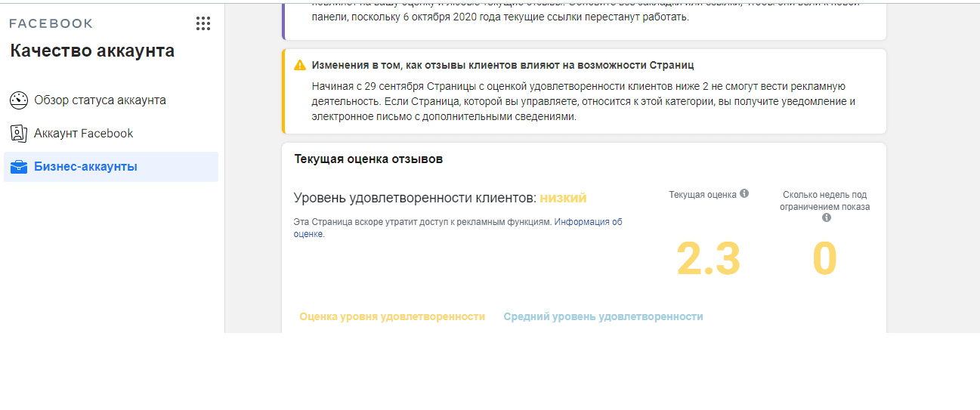Screen dimensions: 980x410
Task: Click the низкий satisfaction level text
Action: pyautogui.click(x=563, y=198)
